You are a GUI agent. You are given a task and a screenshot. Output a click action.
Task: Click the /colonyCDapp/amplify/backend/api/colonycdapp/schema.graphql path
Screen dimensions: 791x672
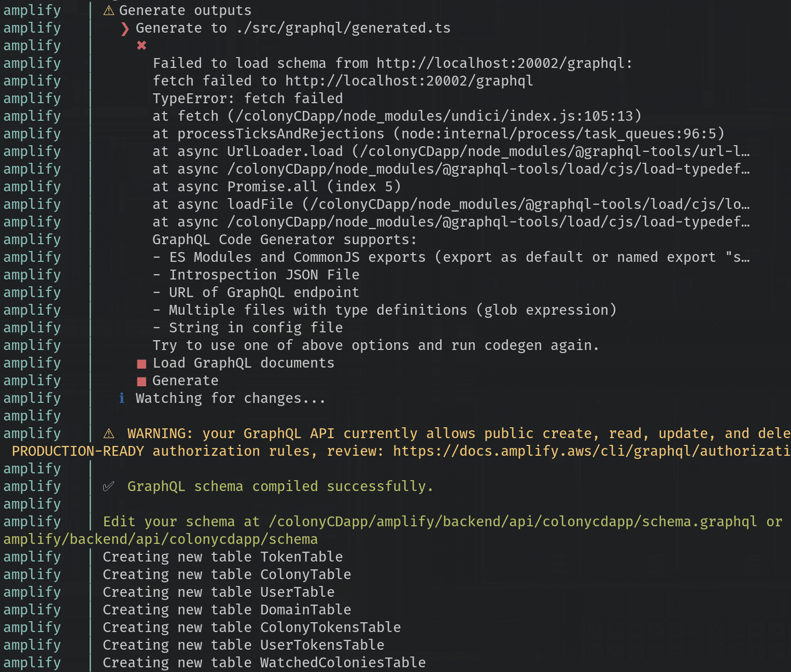coord(513,522)
